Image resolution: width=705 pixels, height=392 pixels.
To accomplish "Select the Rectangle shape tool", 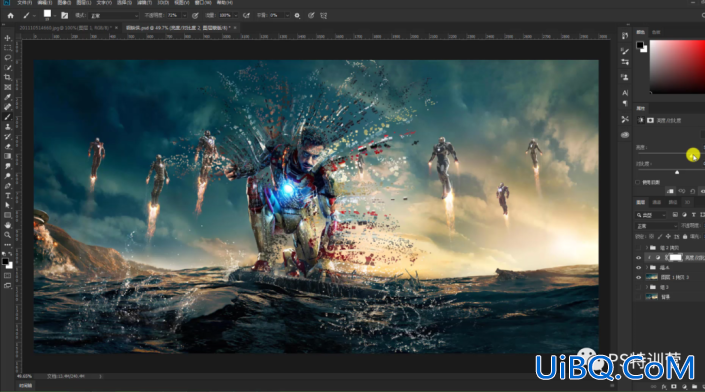I will 8,215.
